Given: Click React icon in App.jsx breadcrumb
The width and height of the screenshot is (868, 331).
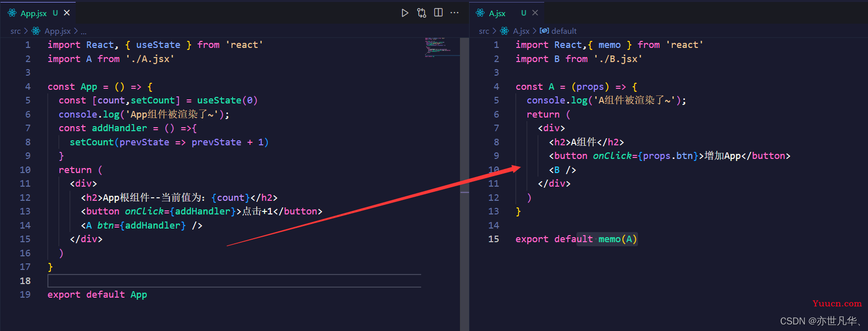Looking at the screenshot, I should pos(36,31).
